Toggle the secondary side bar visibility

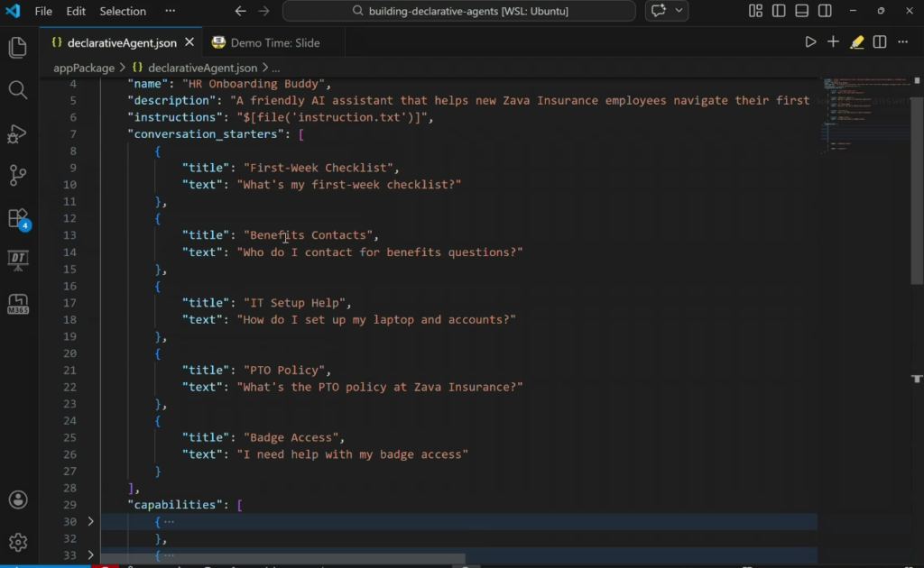[x=825, y=11]
